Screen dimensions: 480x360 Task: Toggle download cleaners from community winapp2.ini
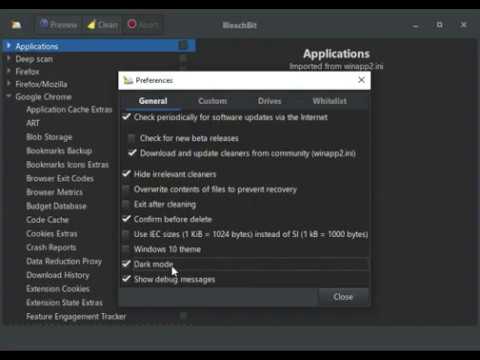click(x=132, y=153)
